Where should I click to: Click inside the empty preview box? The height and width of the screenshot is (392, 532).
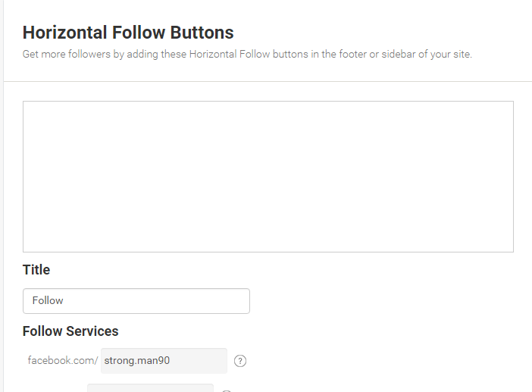[x=268, y=177]
